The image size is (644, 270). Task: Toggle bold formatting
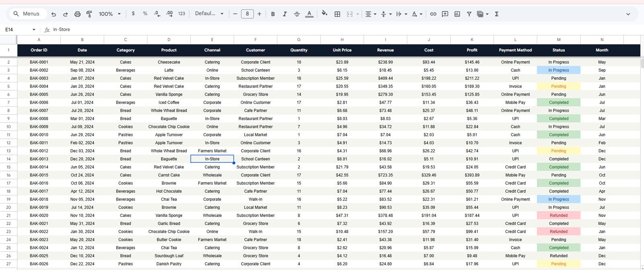click(x=273, y=14)
